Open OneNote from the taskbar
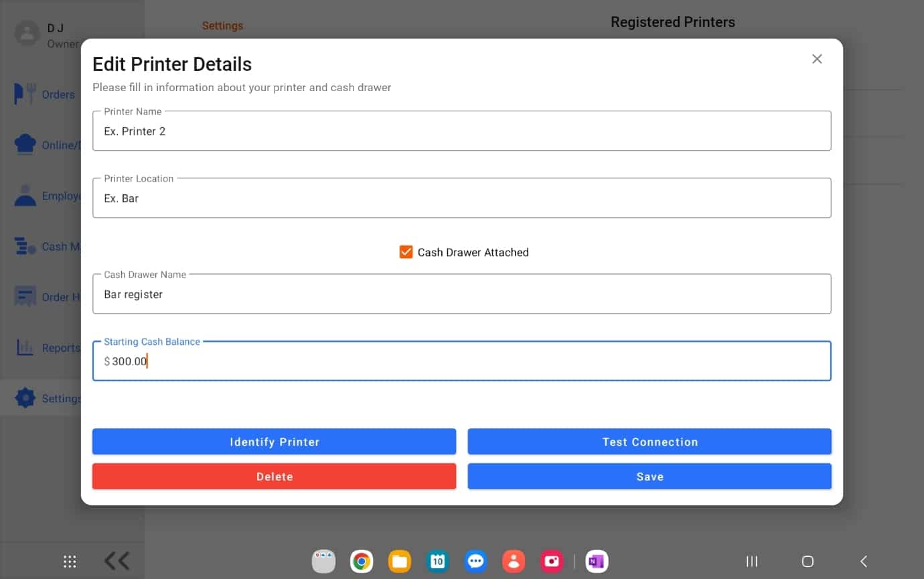Viewport: 924px width, 579px height. [x=597, y=562]
